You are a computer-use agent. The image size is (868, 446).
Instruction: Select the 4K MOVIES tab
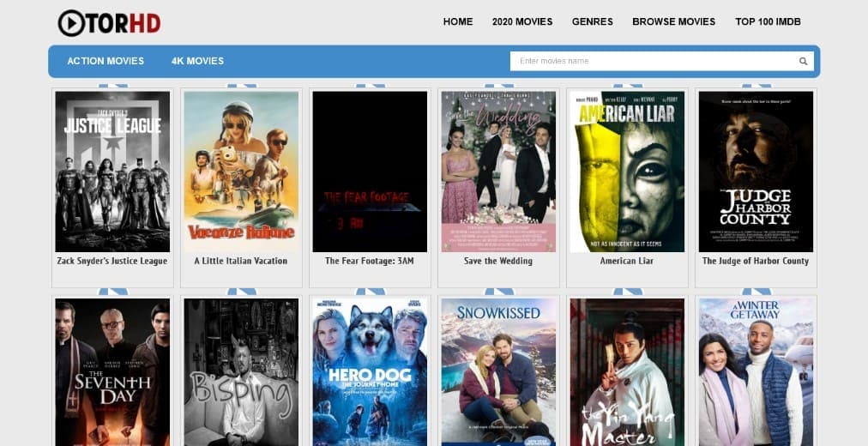click(197, 61)
